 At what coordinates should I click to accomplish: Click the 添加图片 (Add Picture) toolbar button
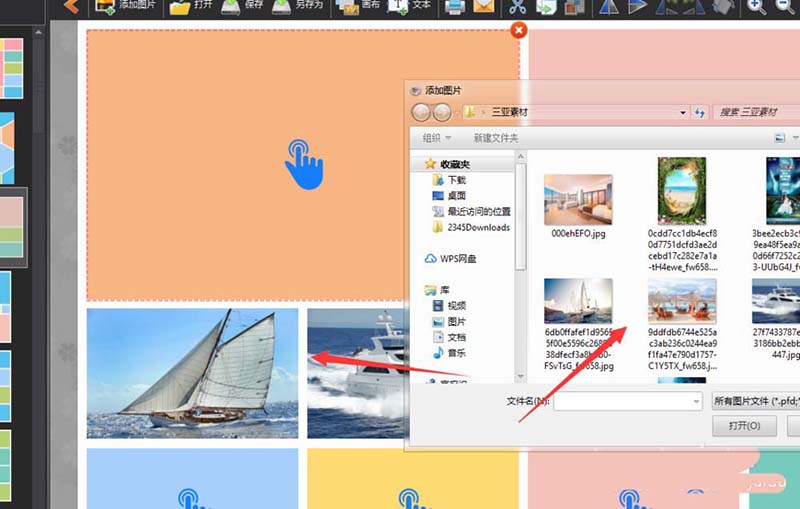coord(124,6)
